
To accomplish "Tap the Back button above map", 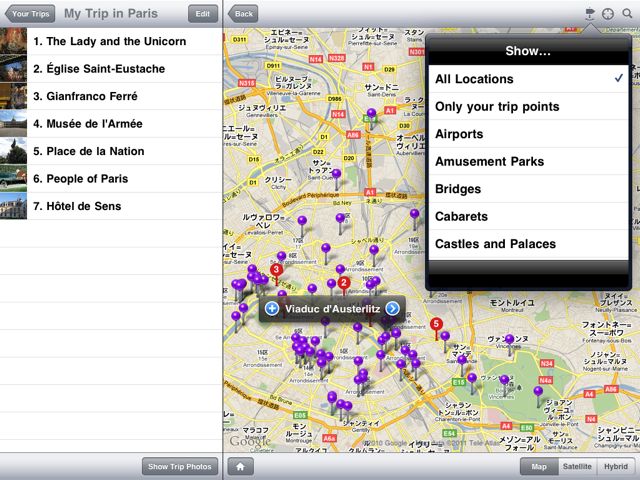I will click(243, 14).
